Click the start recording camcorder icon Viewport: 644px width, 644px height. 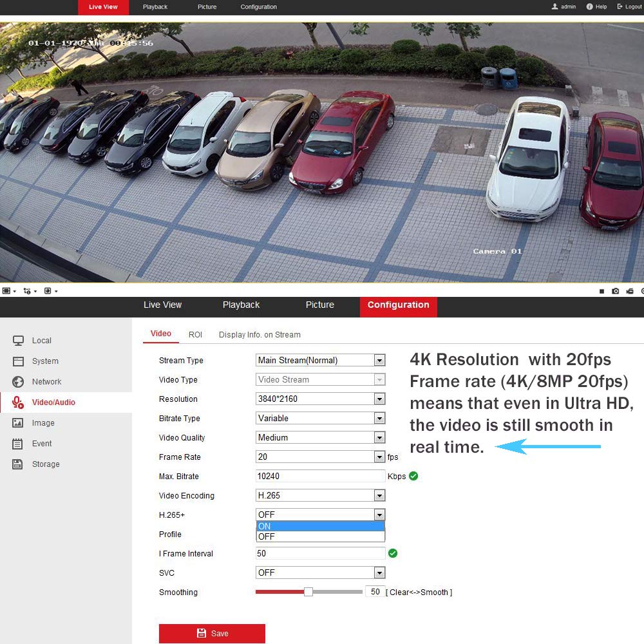630,291
